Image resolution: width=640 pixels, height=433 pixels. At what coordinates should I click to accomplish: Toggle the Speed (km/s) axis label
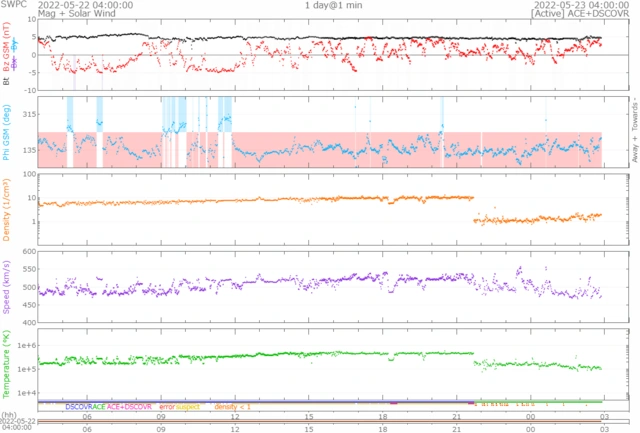point(6,287)
